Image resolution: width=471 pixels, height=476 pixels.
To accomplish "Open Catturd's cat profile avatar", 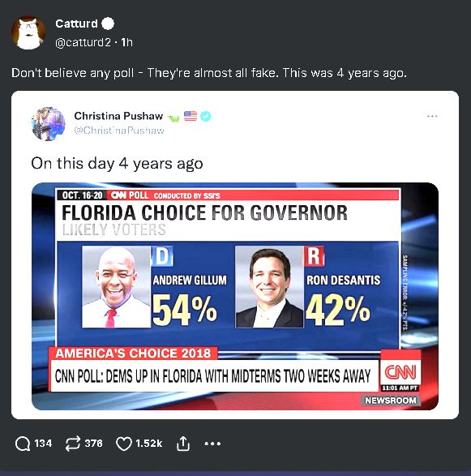I will pyautogui.click(x=28, y=32).
